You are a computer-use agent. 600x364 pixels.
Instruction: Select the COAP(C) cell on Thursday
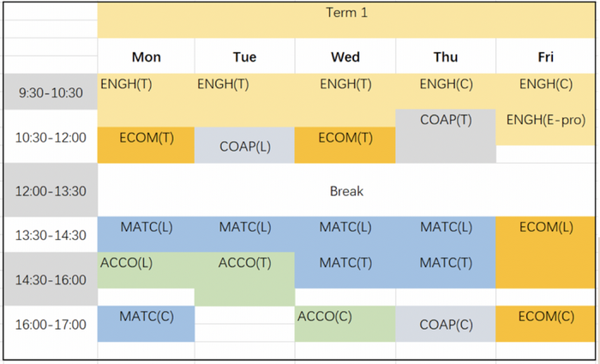tap(446, 324)
